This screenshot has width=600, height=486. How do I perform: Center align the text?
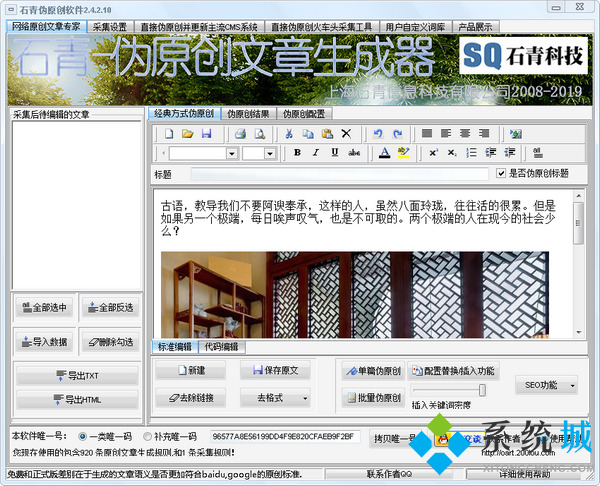[465, 133]
